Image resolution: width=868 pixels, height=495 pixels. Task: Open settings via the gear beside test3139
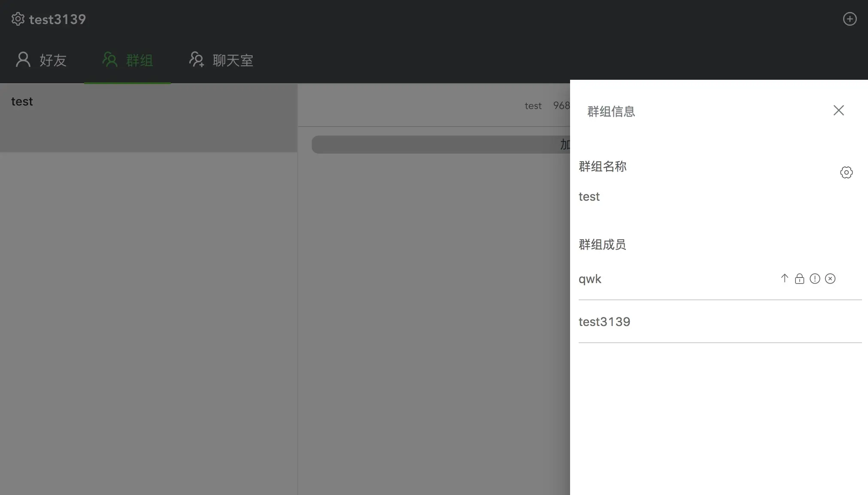pos(18,19)
